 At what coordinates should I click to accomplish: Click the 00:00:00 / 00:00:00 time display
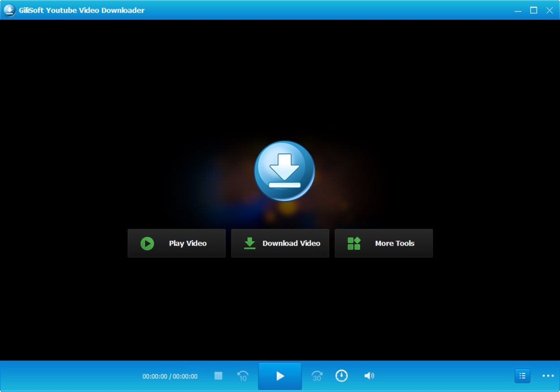170,376
